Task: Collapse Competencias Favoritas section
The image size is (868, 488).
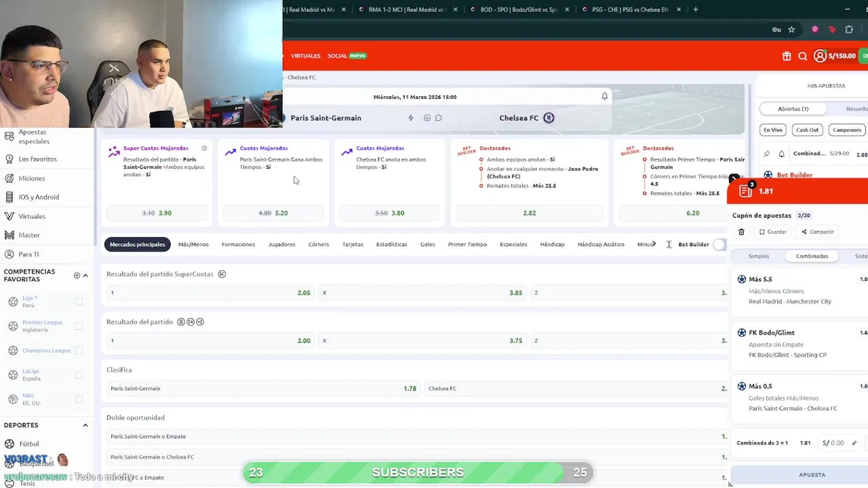Action: click(85, 275)
